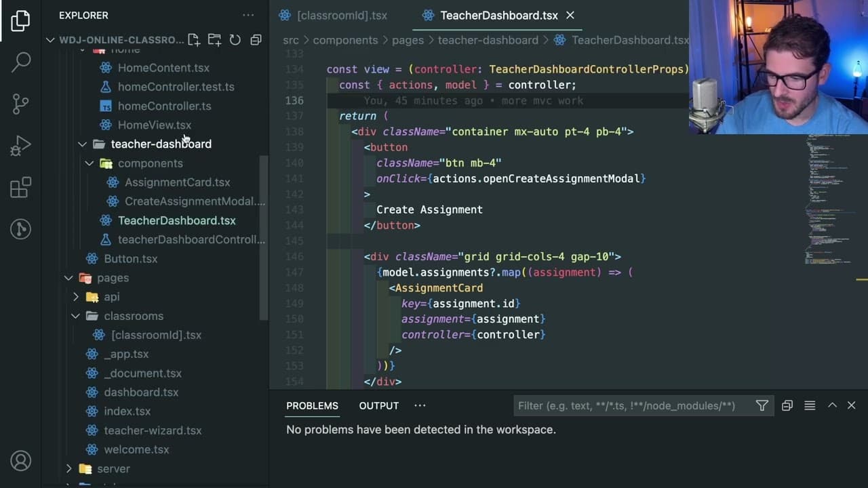Click the collapse all icon in Problems panel
The height and width of the screenshot is (488, 868).
[x=787, y=405]
